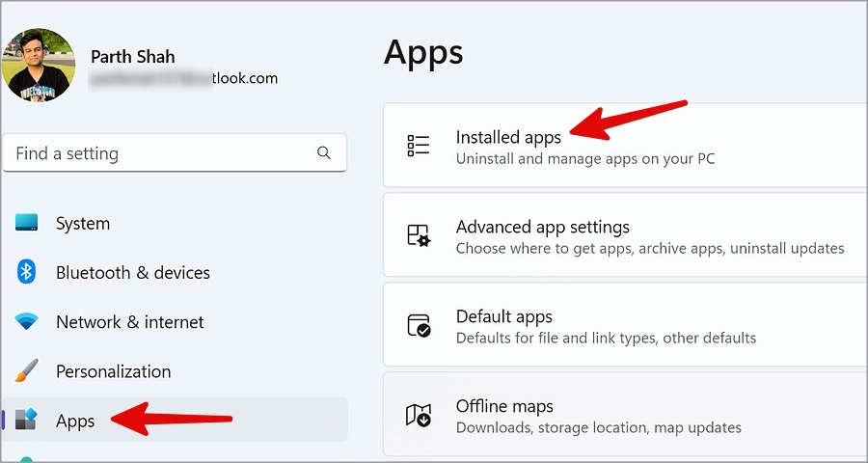Click the Apps page heading

click(x=423, y=54)
